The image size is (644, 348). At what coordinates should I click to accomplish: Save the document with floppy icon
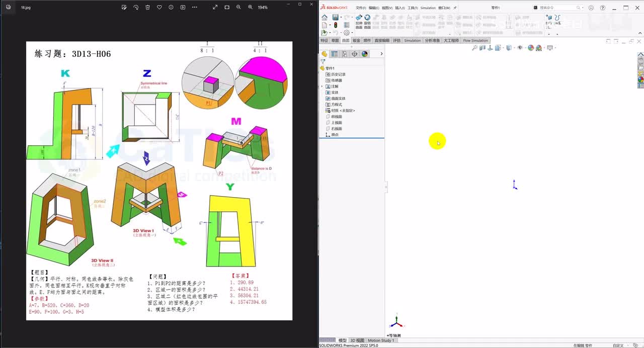pyautogui.click(x=335, y=18)
